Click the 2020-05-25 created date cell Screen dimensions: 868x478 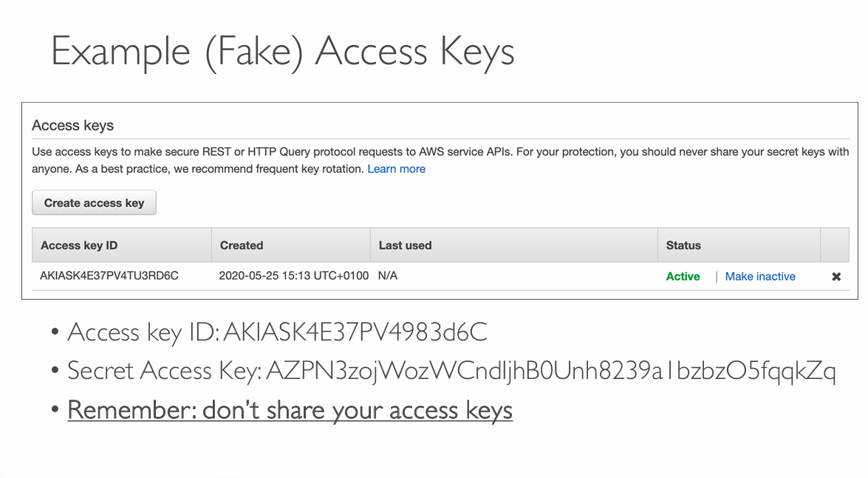[x=293, y=276]
